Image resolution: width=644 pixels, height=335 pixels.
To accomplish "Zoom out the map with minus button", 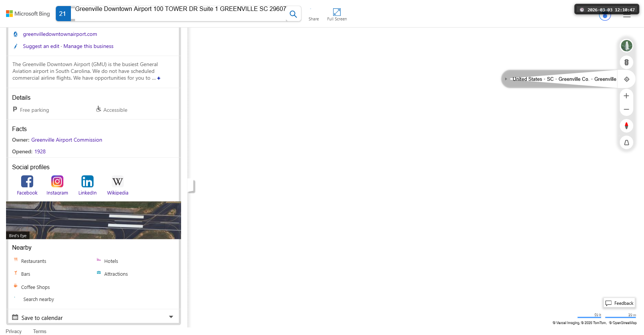I will pos(626,110).
